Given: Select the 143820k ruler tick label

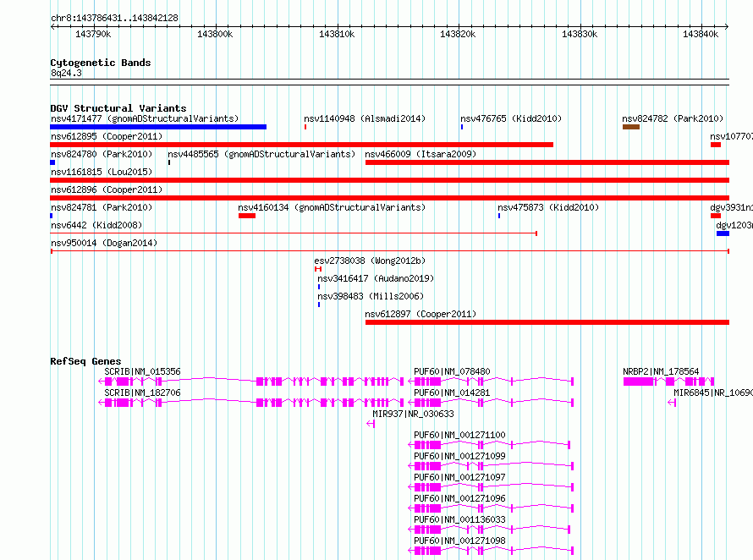Looking at the screenshot, I should pos(458,34).
